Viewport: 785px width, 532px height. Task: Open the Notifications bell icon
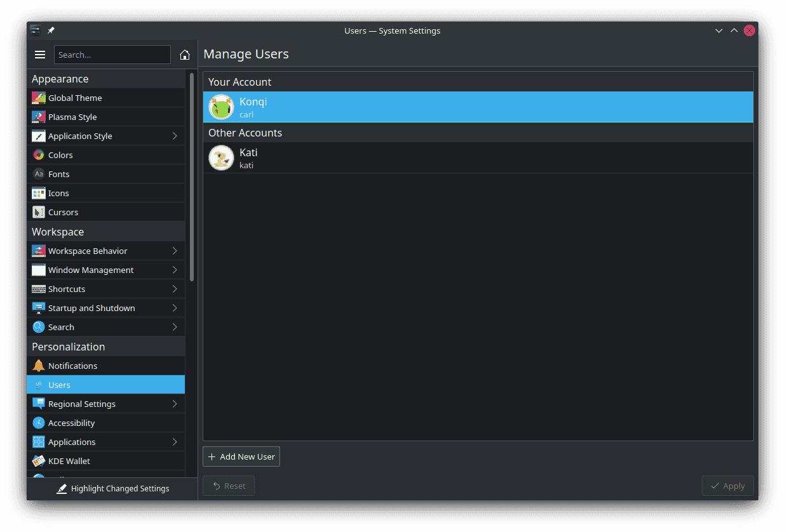[x=38, y=365]
